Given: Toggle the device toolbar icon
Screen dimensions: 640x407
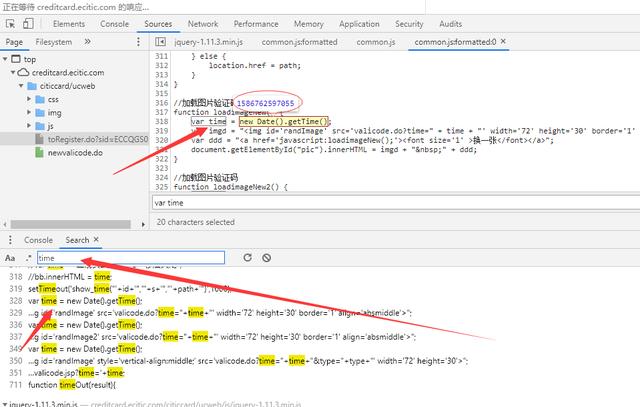Looking at the screenshot, I should tap(28, 24).
